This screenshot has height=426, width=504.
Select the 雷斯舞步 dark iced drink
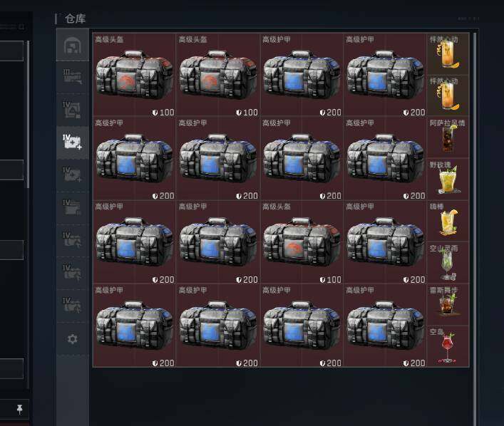pyautogui.click(x=448, y=305)
